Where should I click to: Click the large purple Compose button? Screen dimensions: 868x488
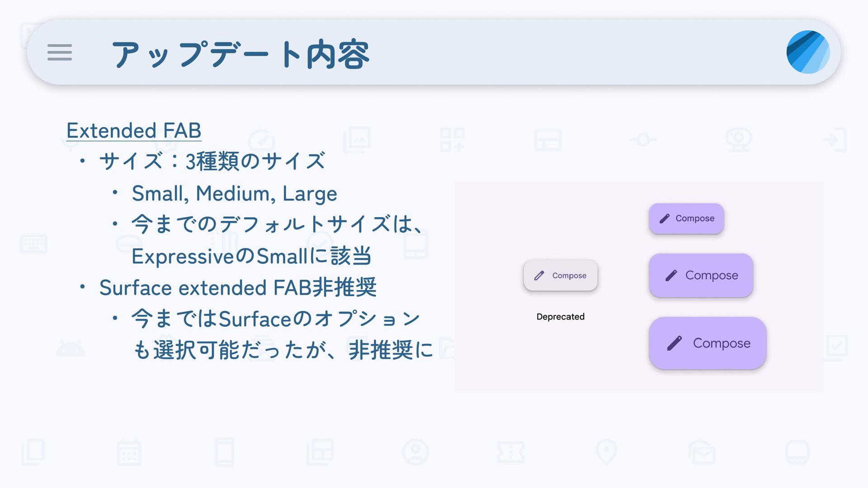pos(708,343)
